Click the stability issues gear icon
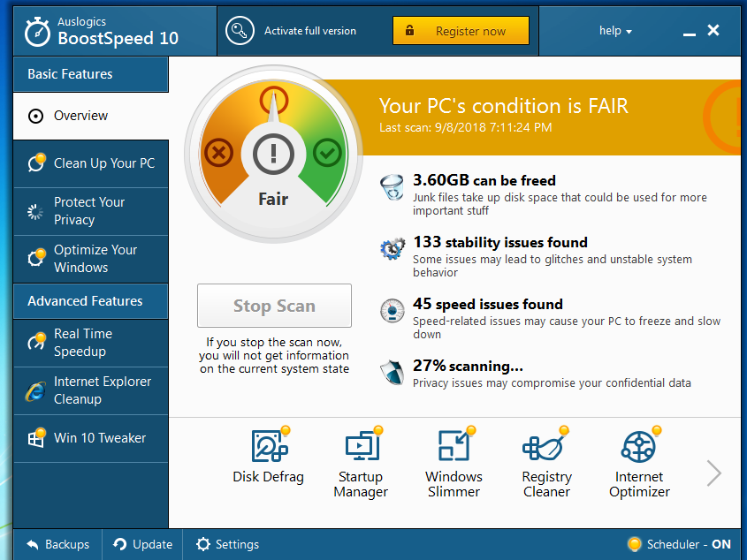Image resolution: width=747 pixels, height=560 pixels. (392, 250)
